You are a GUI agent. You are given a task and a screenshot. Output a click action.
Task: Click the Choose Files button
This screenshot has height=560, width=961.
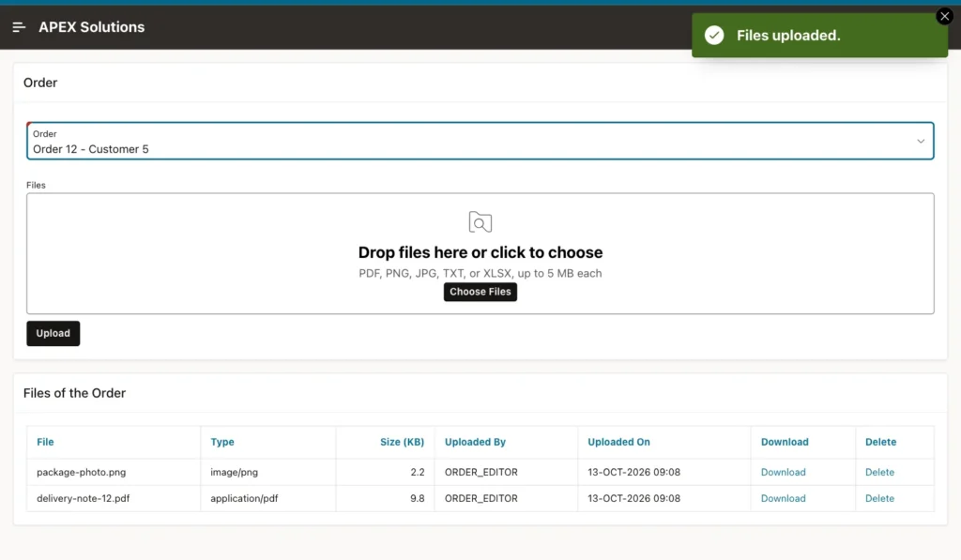[480, 292]
